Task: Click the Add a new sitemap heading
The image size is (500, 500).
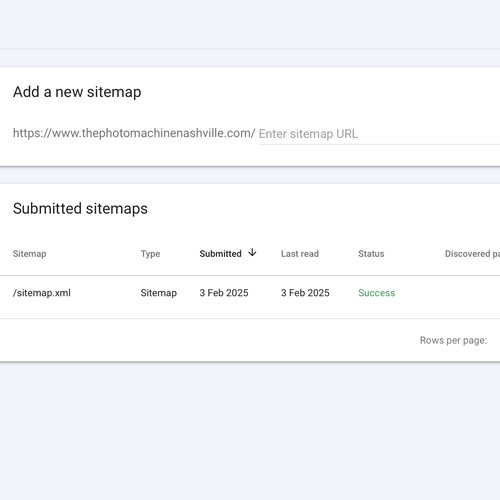Action: (77, 92)
